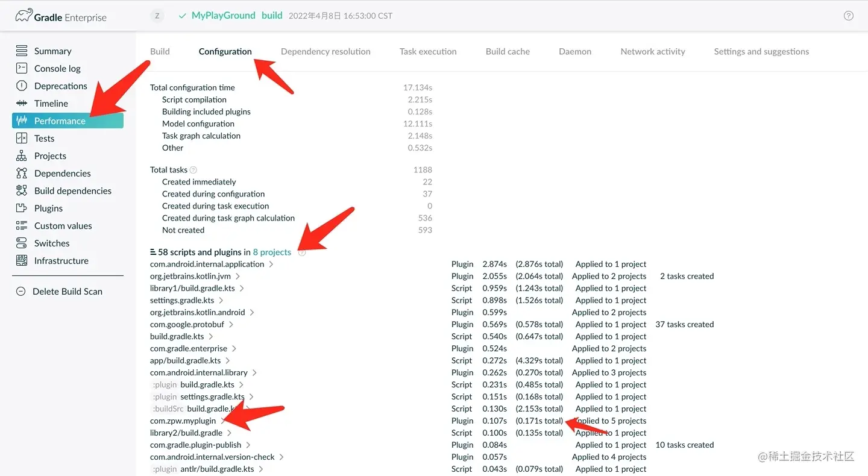The width and height of the screenshot is (868, 476).
Task: Open the Timeline page
Action: 51,104
